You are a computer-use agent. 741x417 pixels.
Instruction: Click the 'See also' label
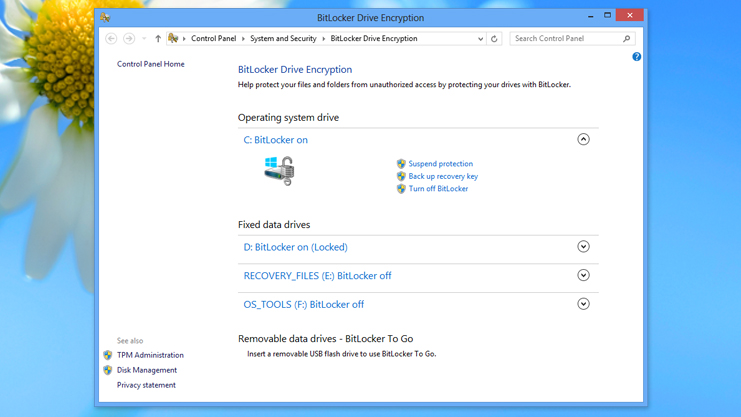[130, 341]
